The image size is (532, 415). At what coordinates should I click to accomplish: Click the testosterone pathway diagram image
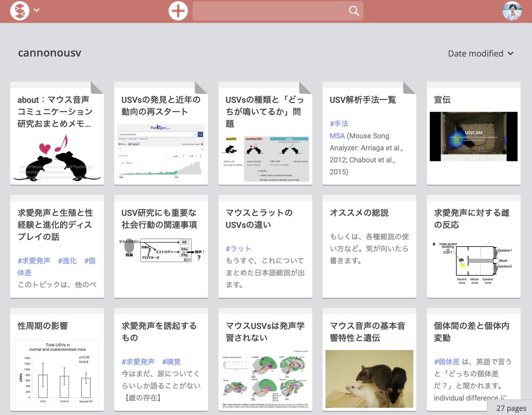161,251
